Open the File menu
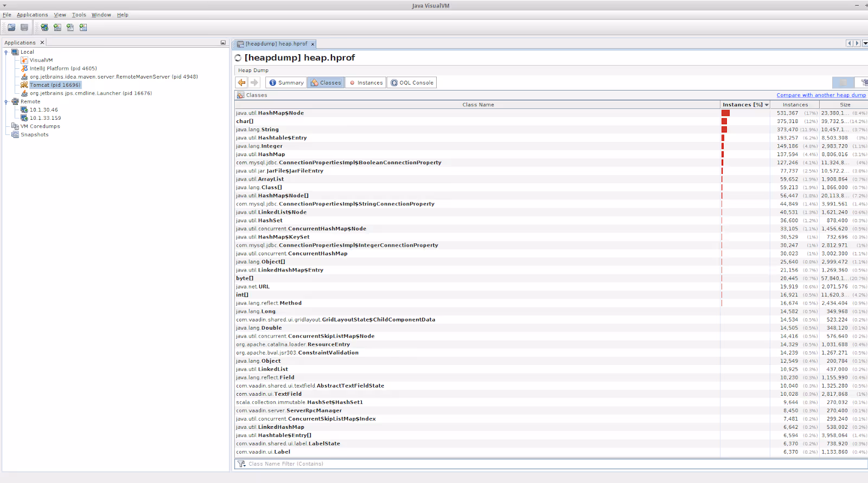Viewport: 868px width, 483px height. pyautogui.click(x=7, y=15)
